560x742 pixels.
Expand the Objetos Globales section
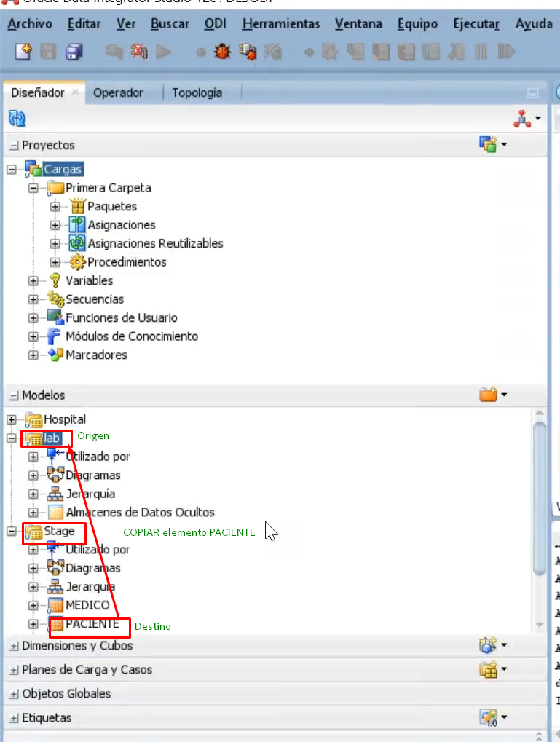15,694
